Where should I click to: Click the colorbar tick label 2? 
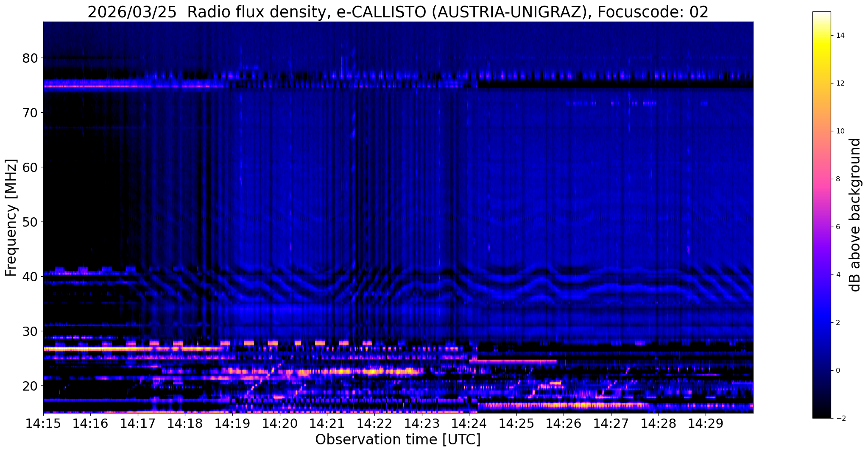pos(837,323)
